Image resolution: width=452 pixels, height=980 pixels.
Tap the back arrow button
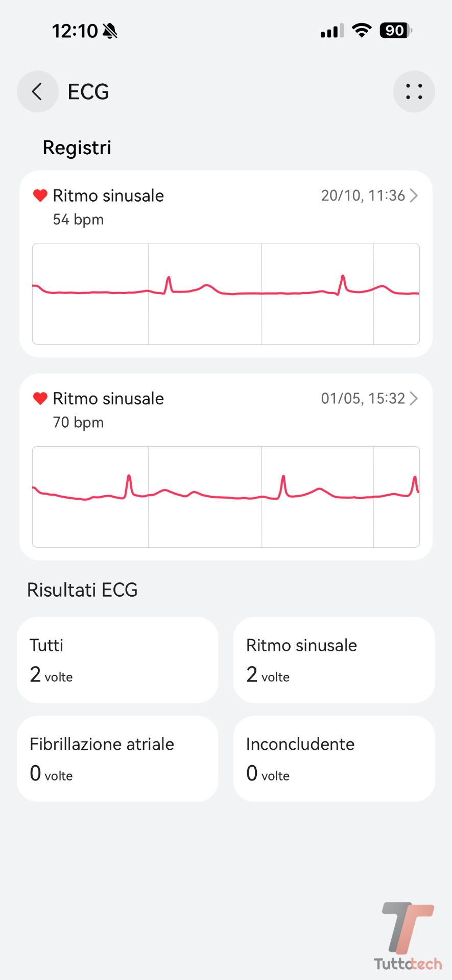click(37, 92)
